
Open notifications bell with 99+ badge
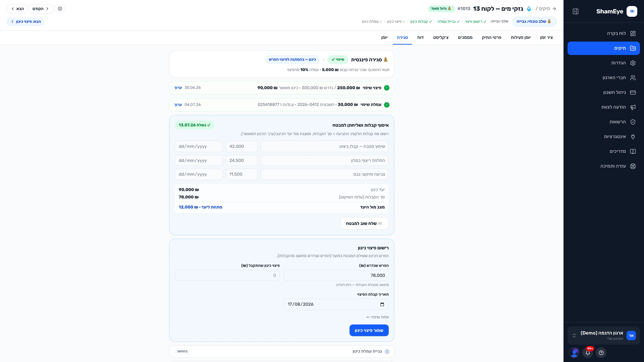click(588, 352)
